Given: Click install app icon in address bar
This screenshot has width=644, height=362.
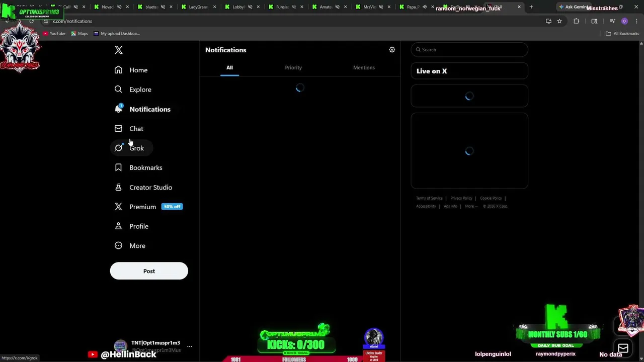Looking at the screenshot, I should [x=548, y=21].
